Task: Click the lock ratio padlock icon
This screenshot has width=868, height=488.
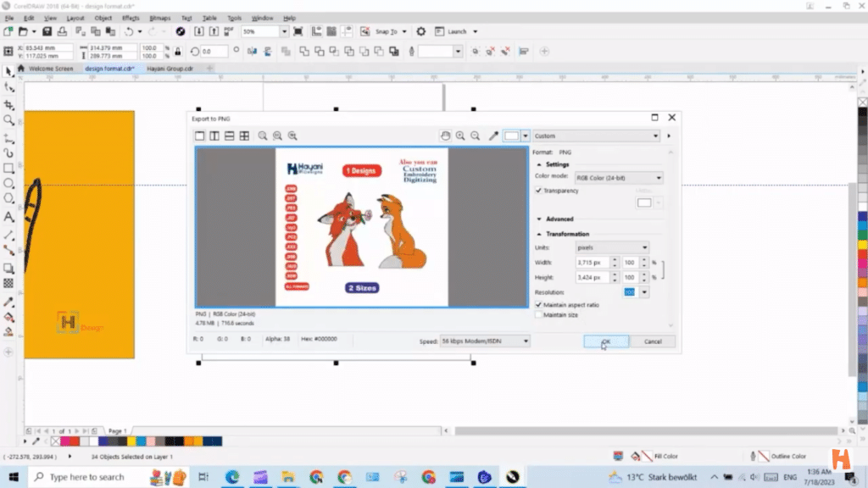Action: (178, 52)
